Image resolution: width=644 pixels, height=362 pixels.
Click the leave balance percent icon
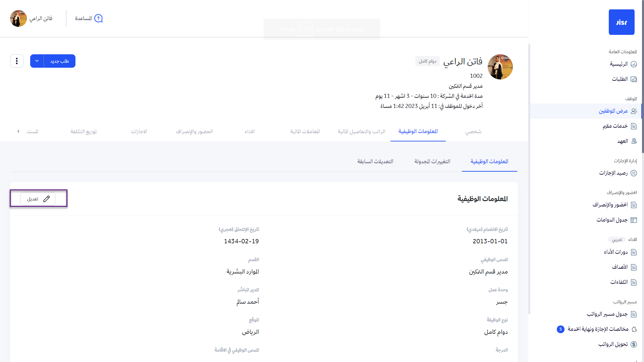[634, 173]
